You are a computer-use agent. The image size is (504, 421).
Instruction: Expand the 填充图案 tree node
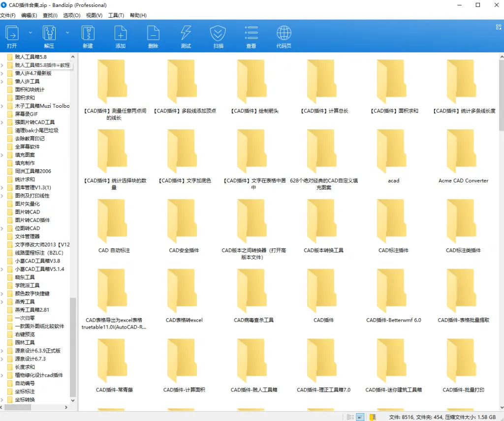pos(2,155)
